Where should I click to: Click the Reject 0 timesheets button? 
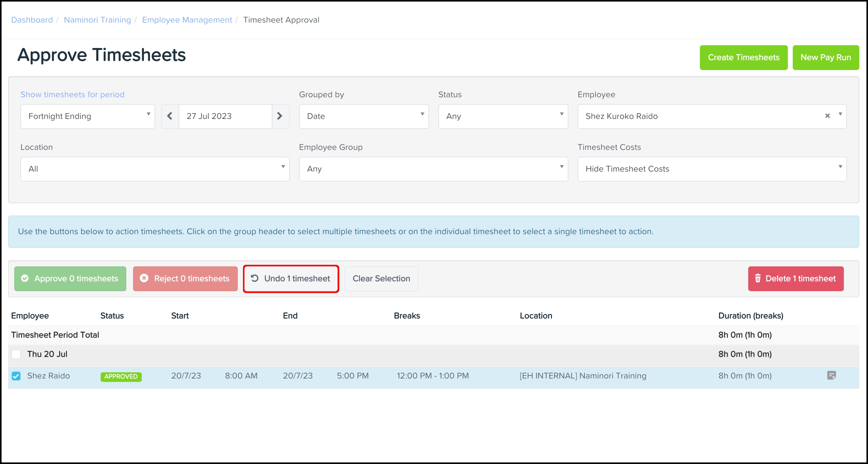tap(185, 278)
